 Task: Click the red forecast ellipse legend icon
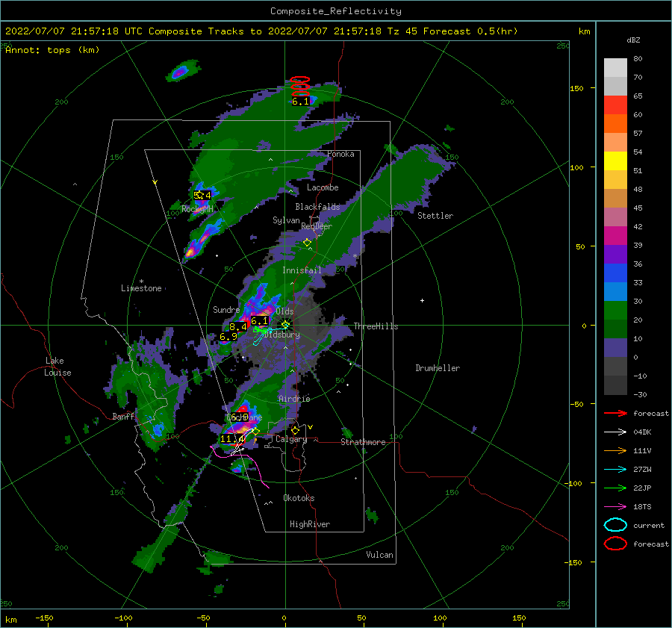[615, 543]
